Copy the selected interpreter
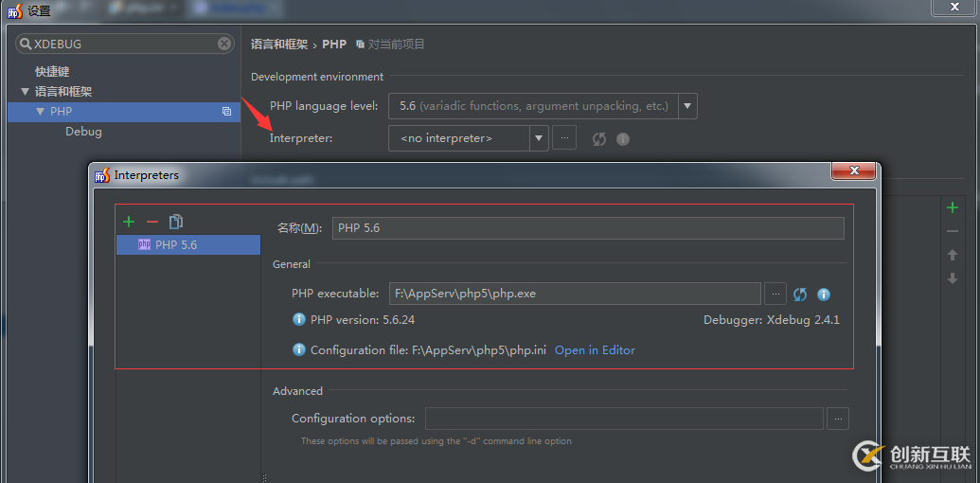The width and height of the screenshot is (980, 483). click(176, 222)
